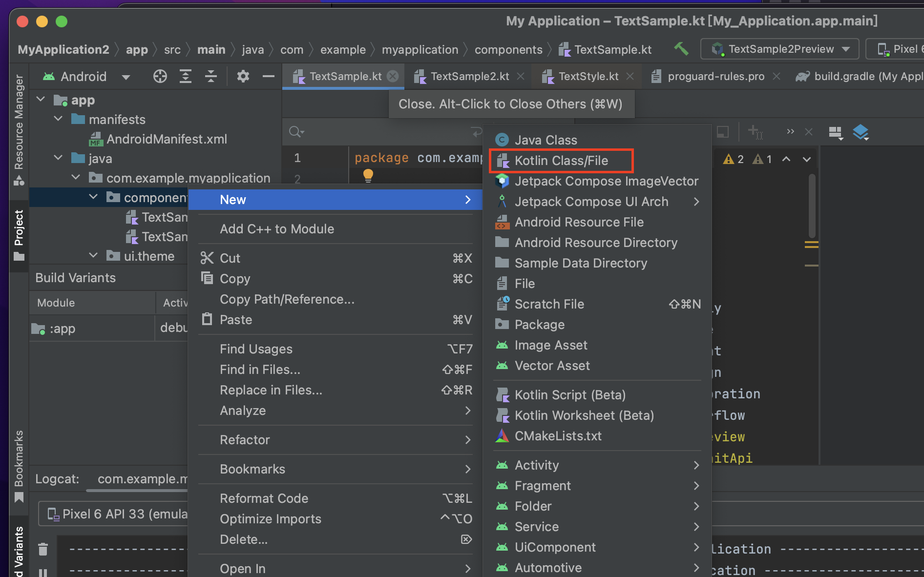Open Project panel gear settings

pos(243,76)
